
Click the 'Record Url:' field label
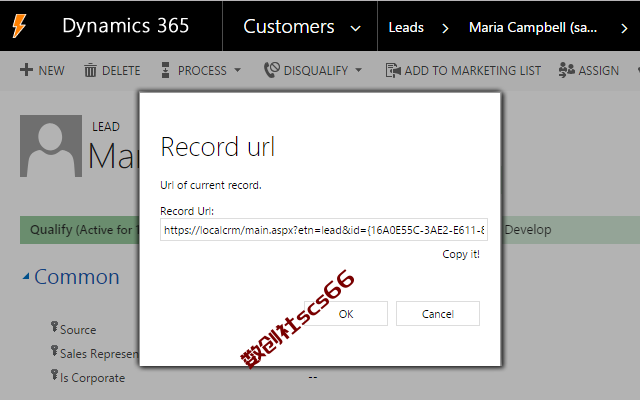pos(187,211)
